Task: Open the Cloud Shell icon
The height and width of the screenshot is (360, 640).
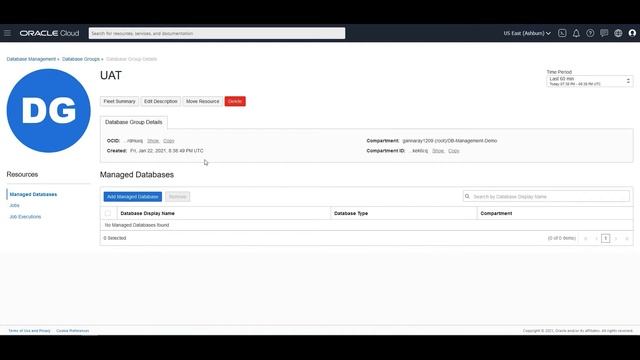Action: click(x=562, y=33)
